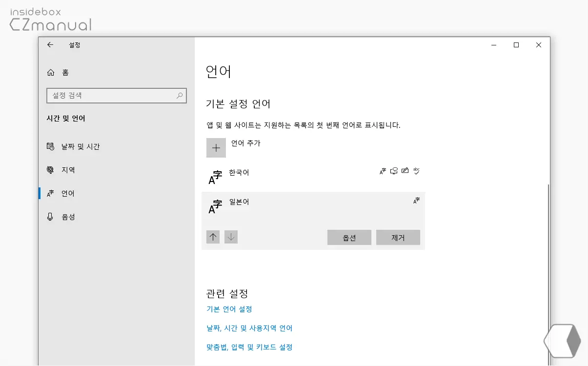Click the 설정 검색 search field
Image resolution: width=588 pixels, height=366 pixels.
point(117,95)
